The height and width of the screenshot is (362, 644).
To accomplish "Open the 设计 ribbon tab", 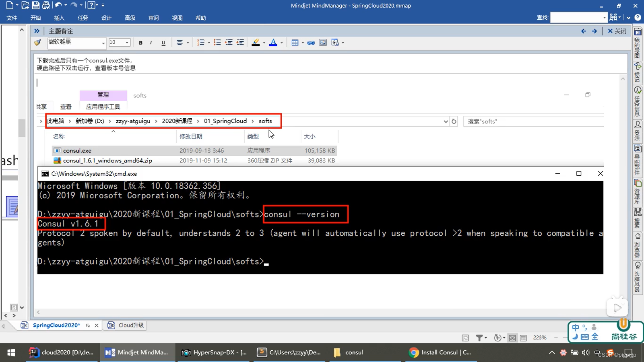I will pyautogui.click(x=106, y=18).
